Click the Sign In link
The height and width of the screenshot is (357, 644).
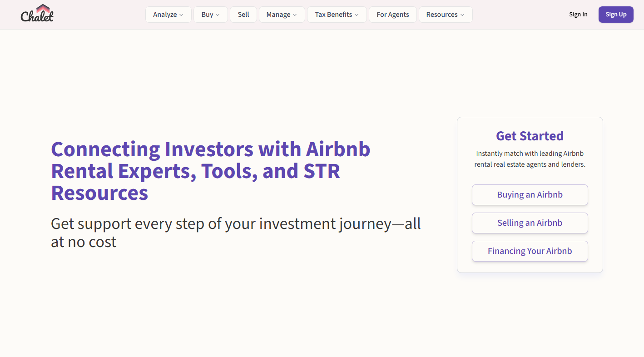[x=578, y=15]
